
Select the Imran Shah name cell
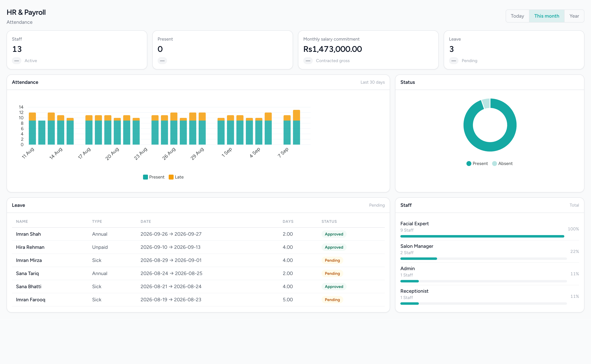tap(29, 234)
